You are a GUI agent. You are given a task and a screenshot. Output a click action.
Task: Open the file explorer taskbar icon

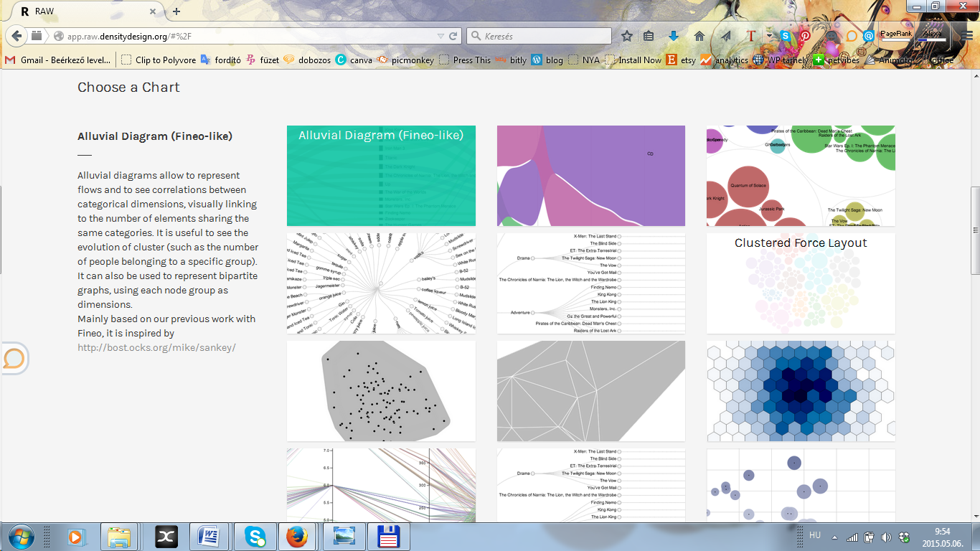click(120, 537)
